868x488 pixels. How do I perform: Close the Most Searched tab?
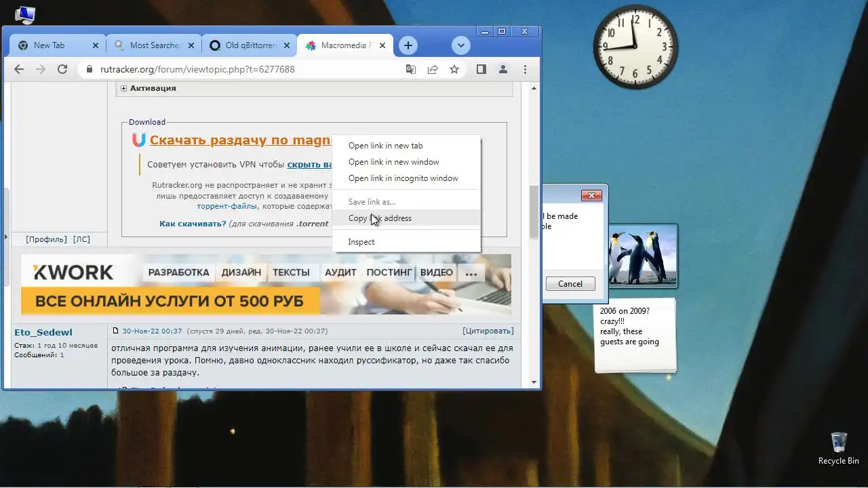pyautogui.click(x=191, y=45)
